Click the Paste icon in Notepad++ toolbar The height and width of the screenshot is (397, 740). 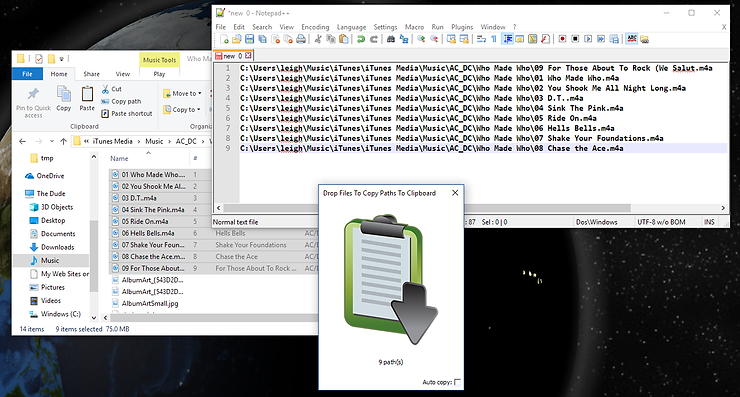click(x=344, y=39)
